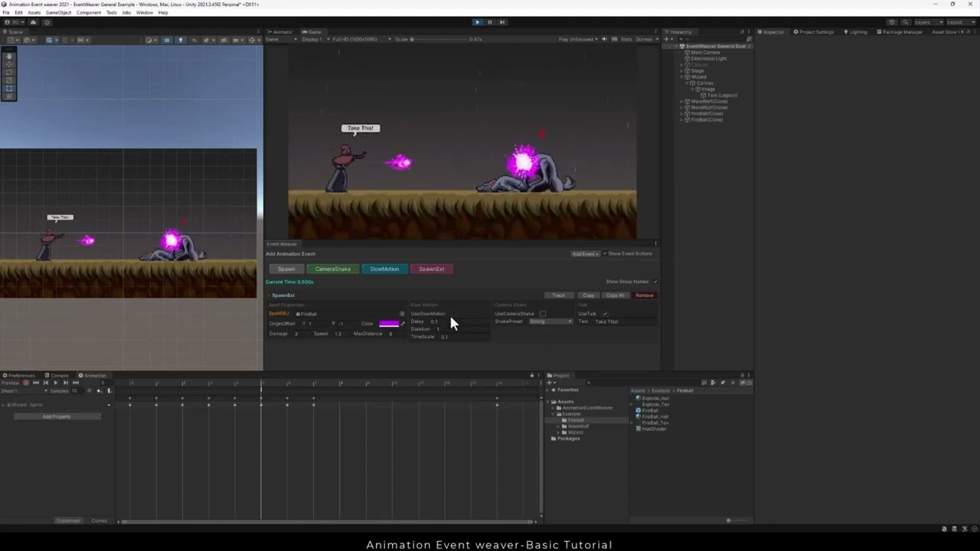Adjust the Game view Scale slider
The width and height of the screenshot is (980, 551).
[438, 40]
